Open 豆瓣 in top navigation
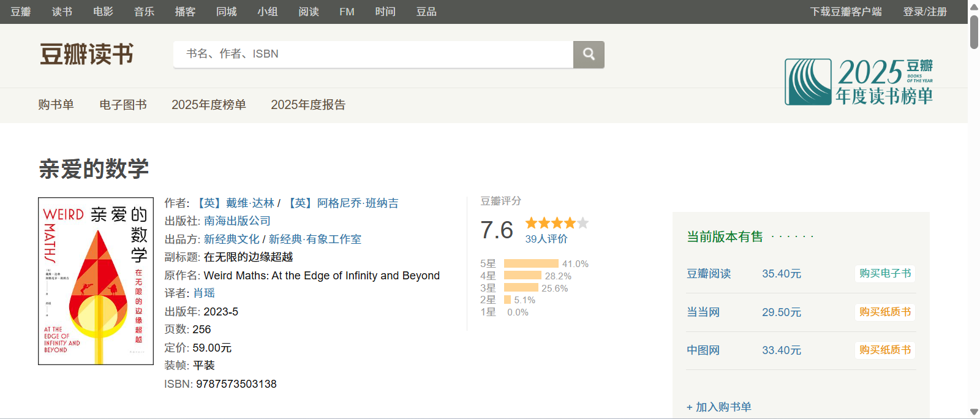The image size is (980, 419). coord(21,12)
